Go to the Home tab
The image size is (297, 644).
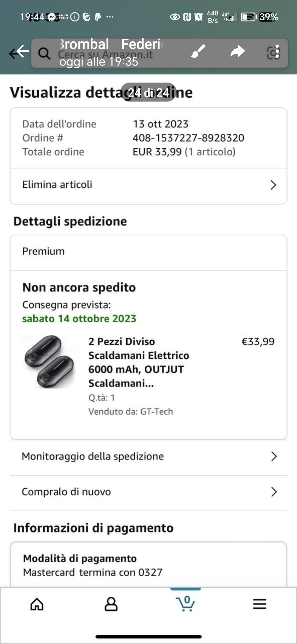[x=37, y=604]
